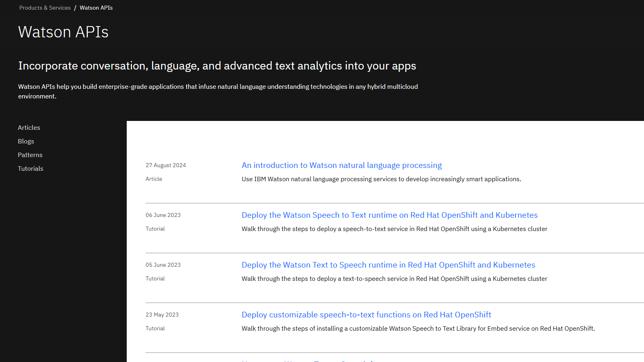Click the 27 August 2024 date

(x=166, y=165)
